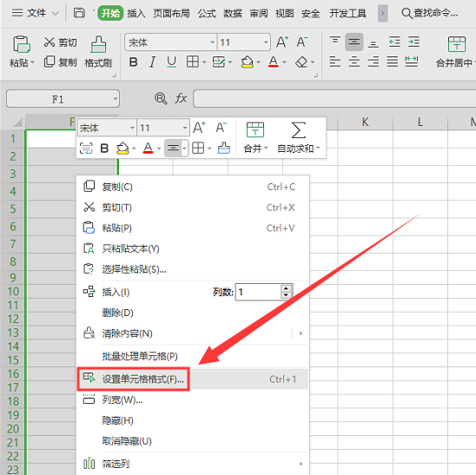This screenshot has height=475, width=476.
Task: Expand the Paste options arrow
Action: tap(32, 63)
